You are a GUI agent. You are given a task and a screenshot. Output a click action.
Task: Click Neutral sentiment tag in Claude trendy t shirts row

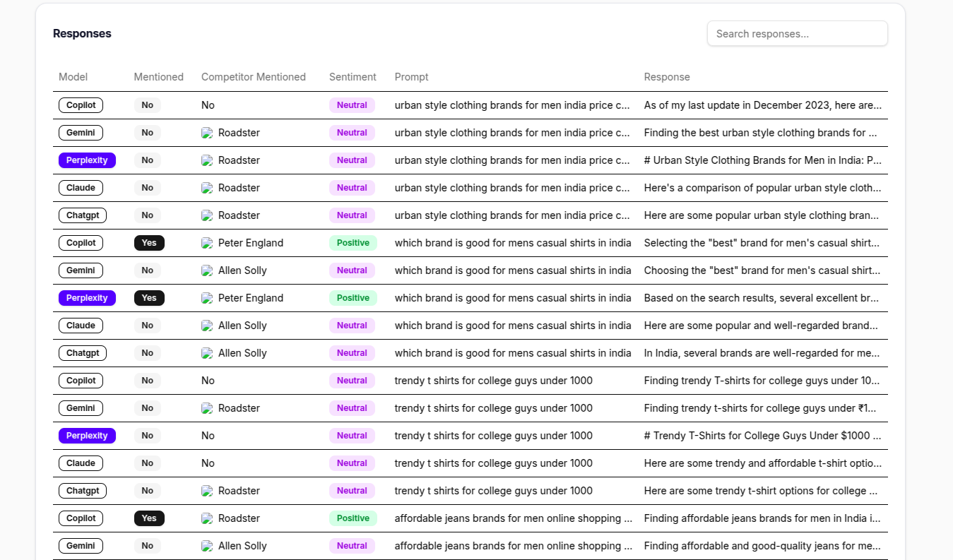pos(352,463)
